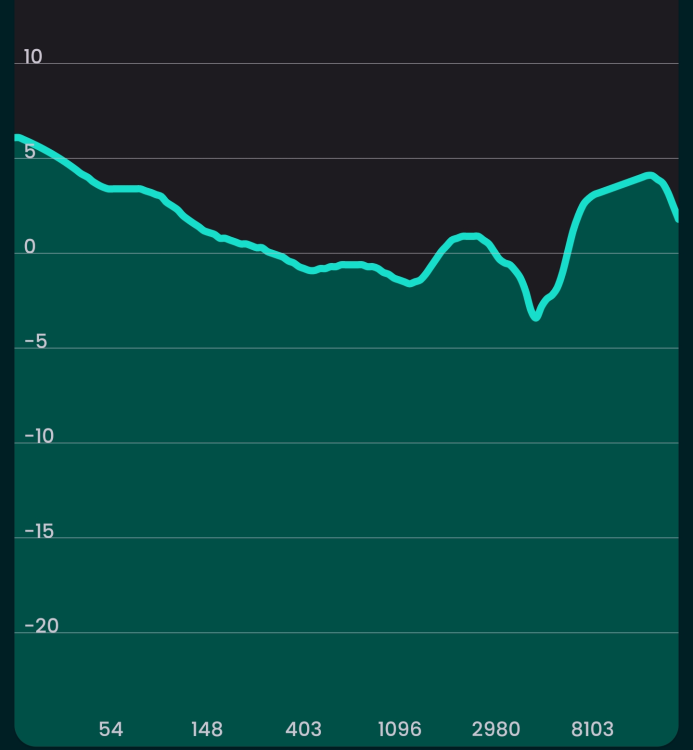Tap the 0 dB gain axis label
693x750 pixels.
[30, 247]
